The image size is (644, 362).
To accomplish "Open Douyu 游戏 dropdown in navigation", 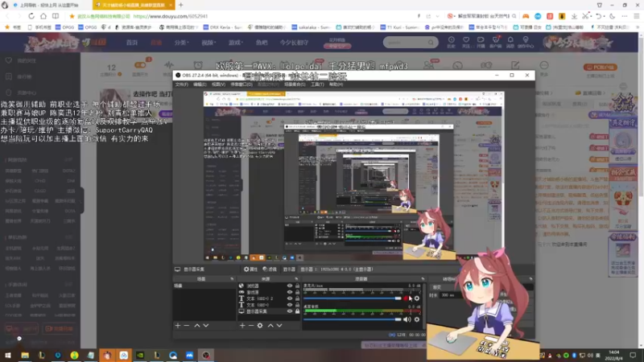I will (x=236, y=43).
